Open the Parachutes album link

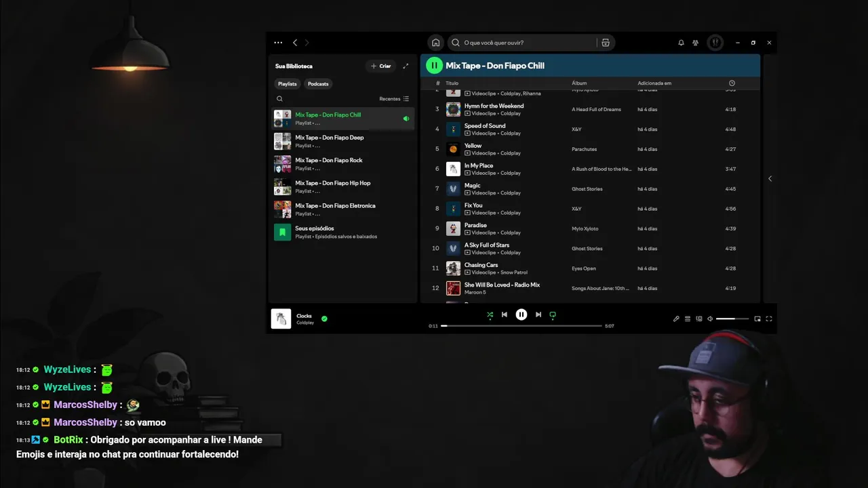click(x=585, y=149)
